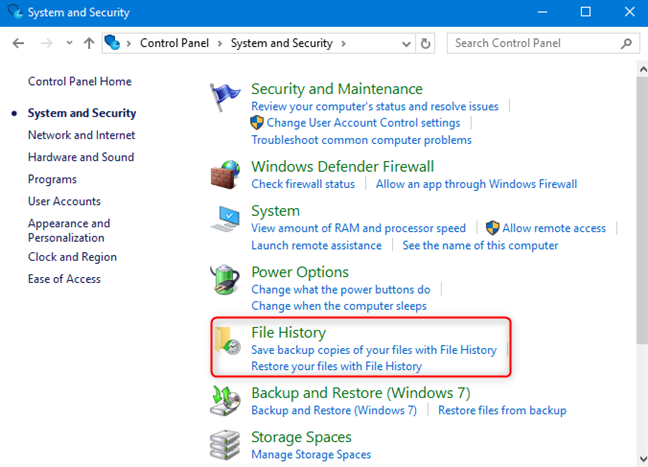View amount of RAM and processor speed
The width and height of the screenshot is (648, 467).
coord(358,228)
